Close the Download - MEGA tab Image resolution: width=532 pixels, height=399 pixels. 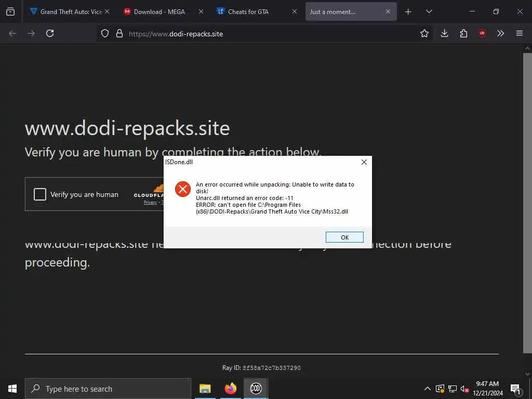201,11
